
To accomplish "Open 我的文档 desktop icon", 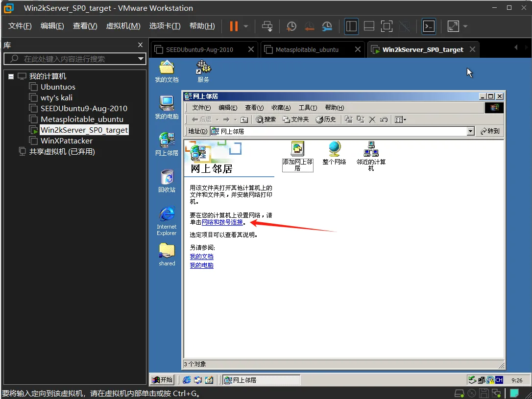I will pyautogui.click(x=167, y=71).
